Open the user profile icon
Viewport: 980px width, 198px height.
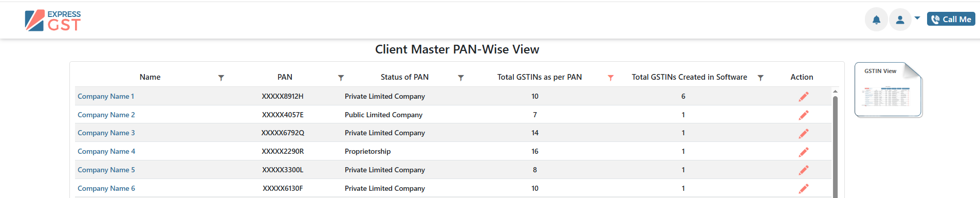900,20
